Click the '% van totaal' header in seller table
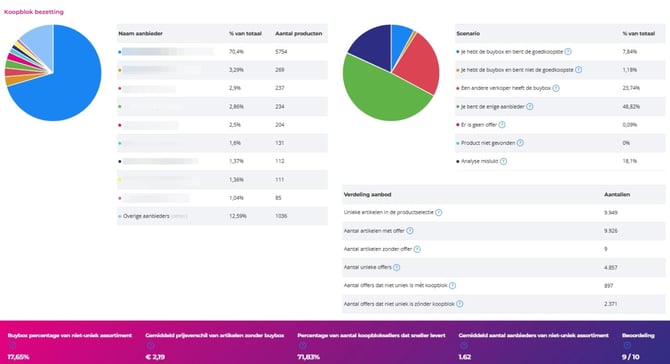The width and height of the screenshot is (670, 364). pos(245,33)
